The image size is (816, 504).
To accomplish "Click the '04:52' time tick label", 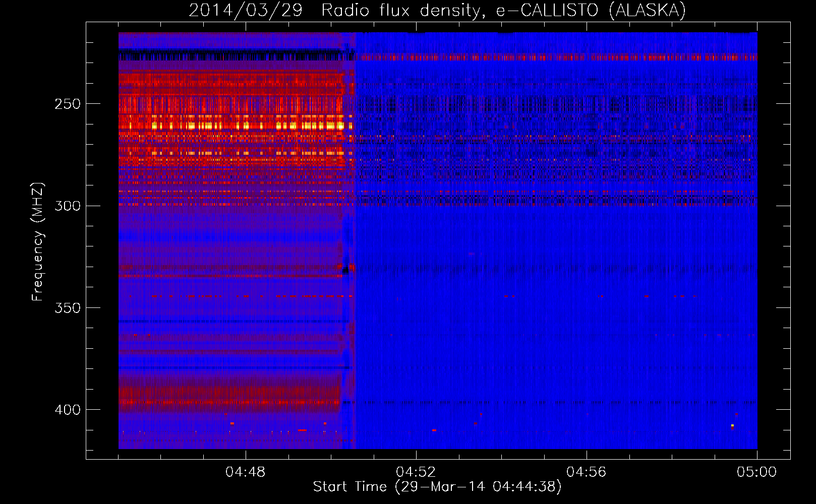I will pos(416,472).
